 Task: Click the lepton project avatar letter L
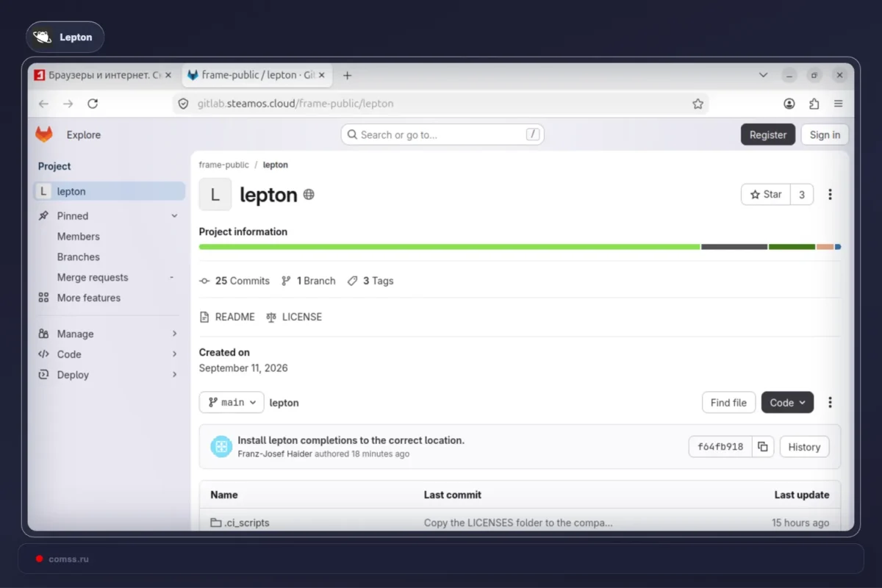(215, 194)
